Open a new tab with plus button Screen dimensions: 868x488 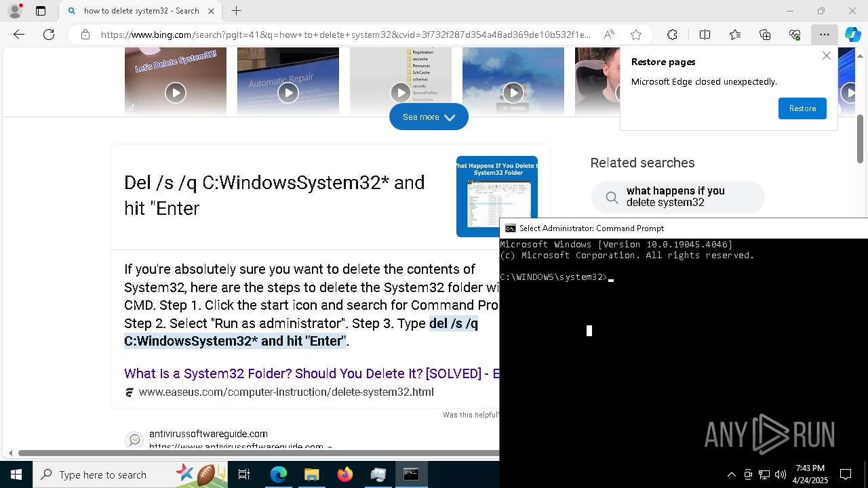coord(236,11)
